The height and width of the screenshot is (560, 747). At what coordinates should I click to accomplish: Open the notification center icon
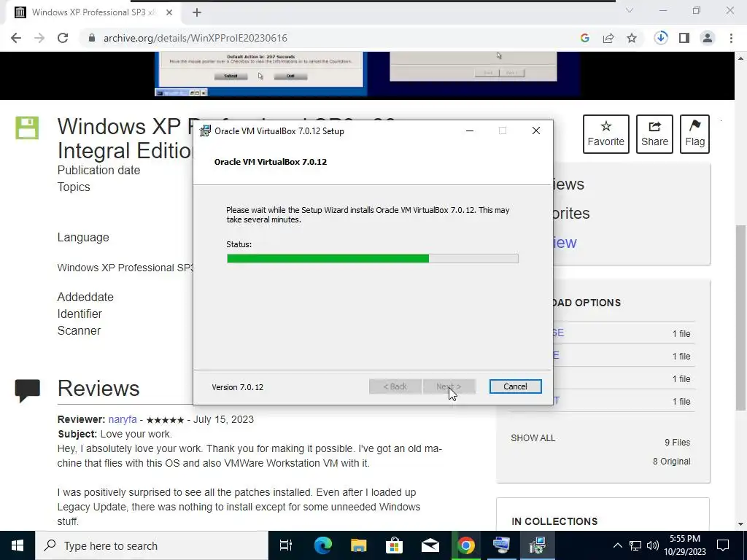[x=723, y=545]
